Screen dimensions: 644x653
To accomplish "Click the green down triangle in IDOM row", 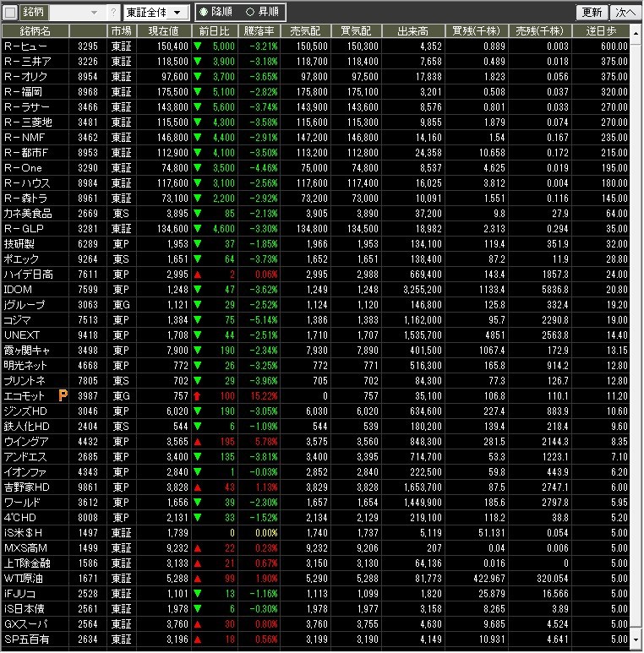I will click(x=198, y=290).
